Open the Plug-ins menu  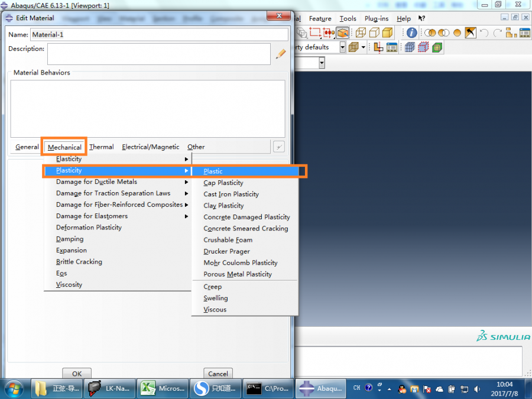click(x=377, y=19)
